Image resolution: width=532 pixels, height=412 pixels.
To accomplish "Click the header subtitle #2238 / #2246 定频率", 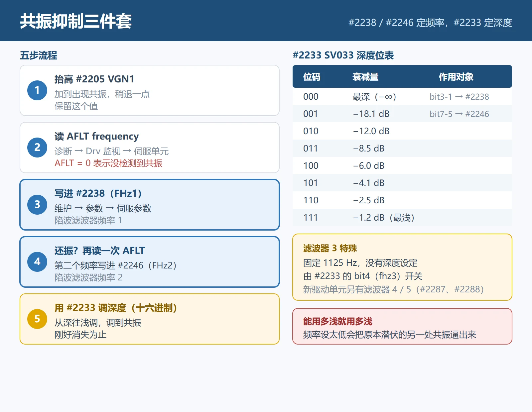I will pyautogui.click(x=397, y=23).
